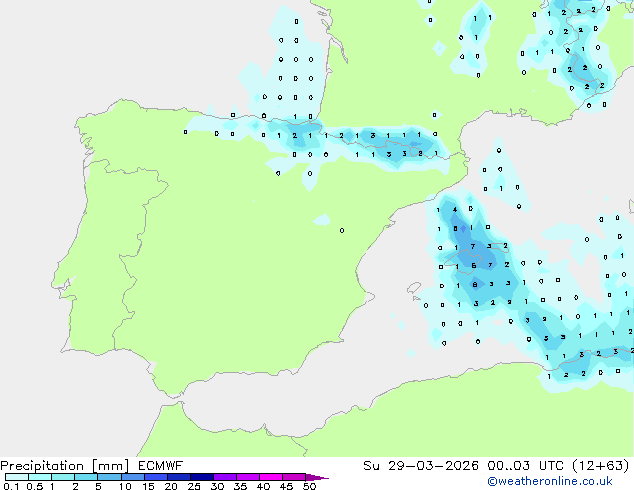Click the legend label '35'
The width and height of the screenshot is (634, 490).
[240, 486]
